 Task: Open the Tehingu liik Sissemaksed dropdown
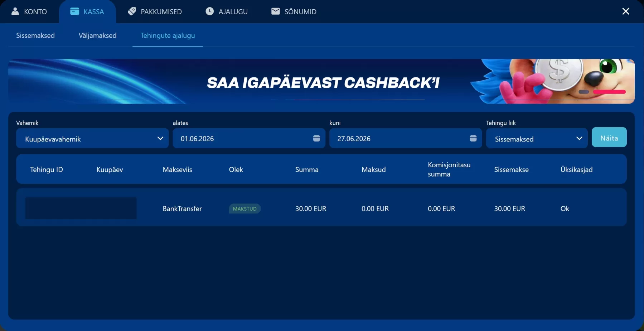click(537, 139)
